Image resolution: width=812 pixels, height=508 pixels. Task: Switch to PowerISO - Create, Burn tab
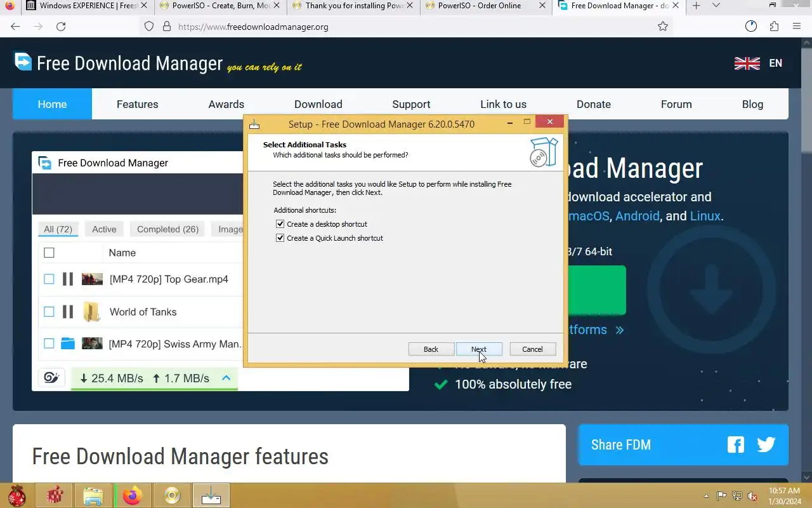(x=219, y=6)
